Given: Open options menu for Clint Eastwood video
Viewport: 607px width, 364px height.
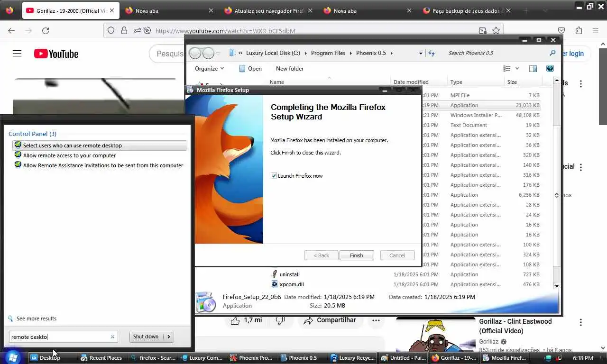Looking at the screenshot, I should (581, 323).
